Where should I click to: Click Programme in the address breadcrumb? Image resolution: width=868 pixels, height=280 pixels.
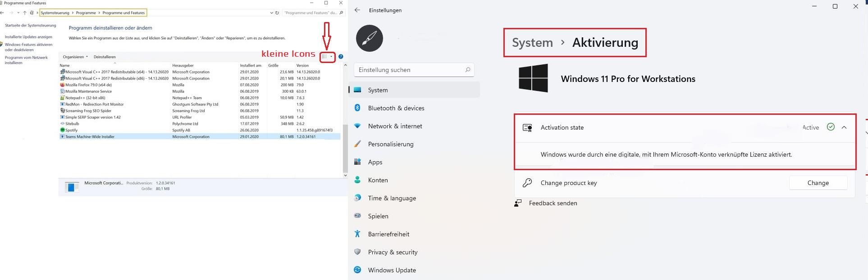tap(86, 13)
